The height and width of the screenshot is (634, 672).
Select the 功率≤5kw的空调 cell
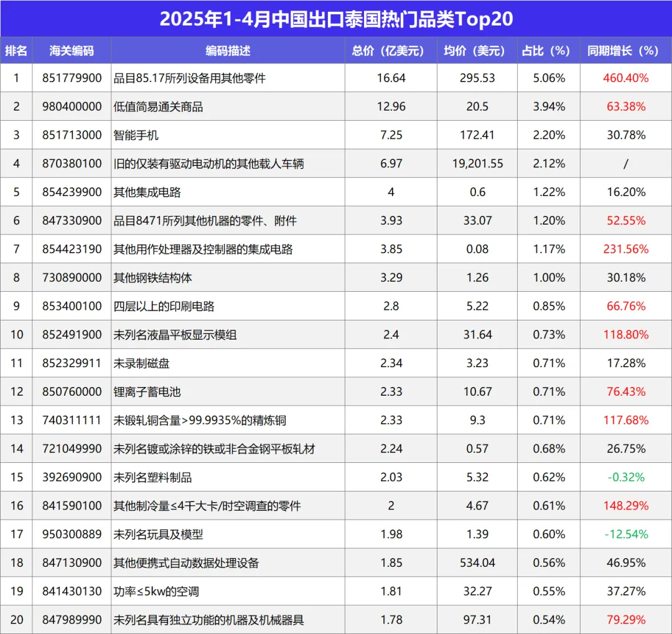228,591
